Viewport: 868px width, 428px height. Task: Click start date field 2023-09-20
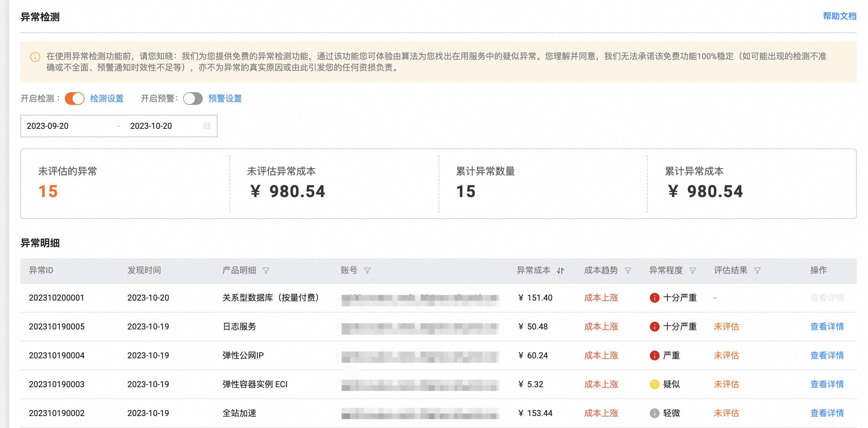pyautogui.click(x=48, y=126)
